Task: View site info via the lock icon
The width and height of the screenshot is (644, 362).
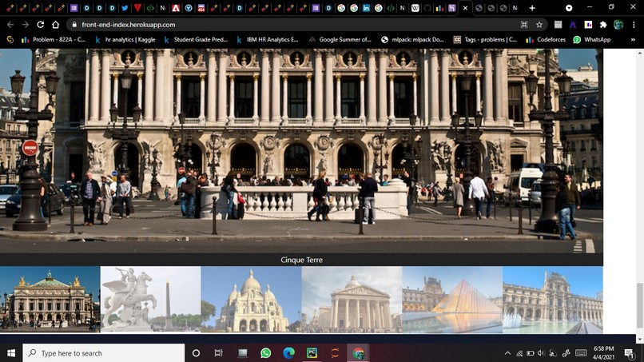Action: [x=74, y=25]
